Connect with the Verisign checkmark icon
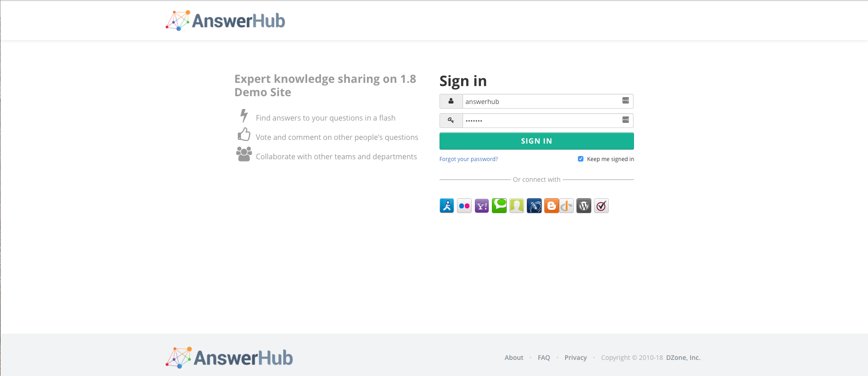Image resolution: width=868 pixels, height=376 pixels. pyautogui.click(x=601, y=206)
